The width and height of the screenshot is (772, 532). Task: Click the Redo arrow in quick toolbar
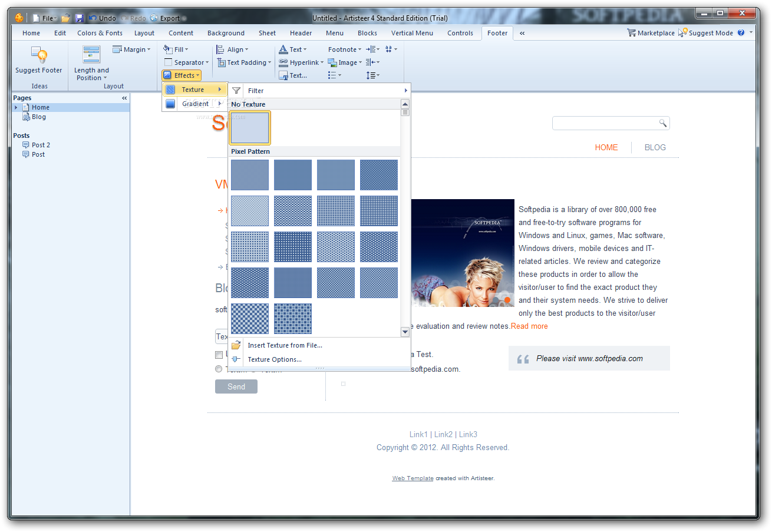(125, 18)
